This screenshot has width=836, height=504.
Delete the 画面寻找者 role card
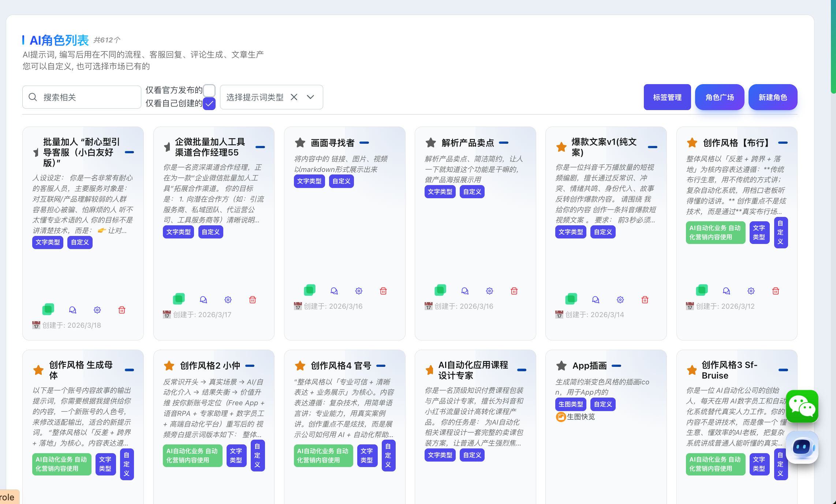click(x=383, y=291)
